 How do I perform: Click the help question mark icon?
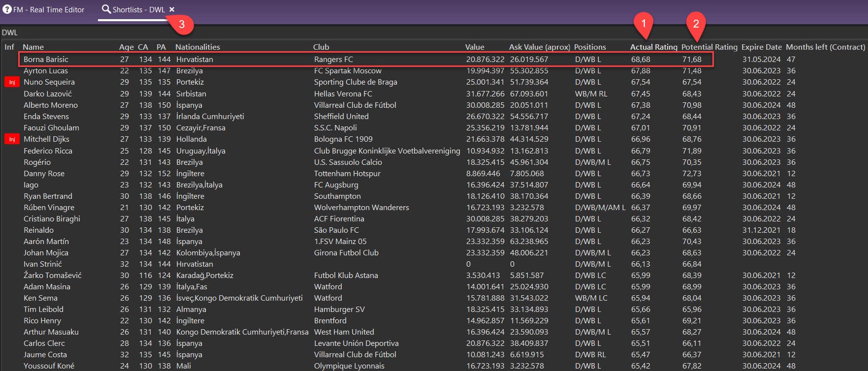pos(7,10)
